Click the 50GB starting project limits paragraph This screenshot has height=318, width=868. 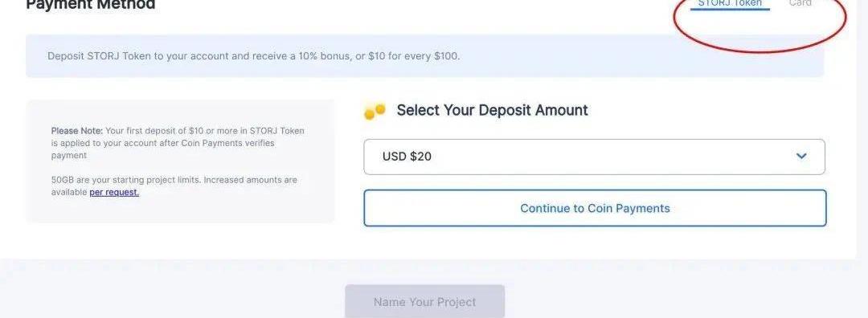pos(174,186)
